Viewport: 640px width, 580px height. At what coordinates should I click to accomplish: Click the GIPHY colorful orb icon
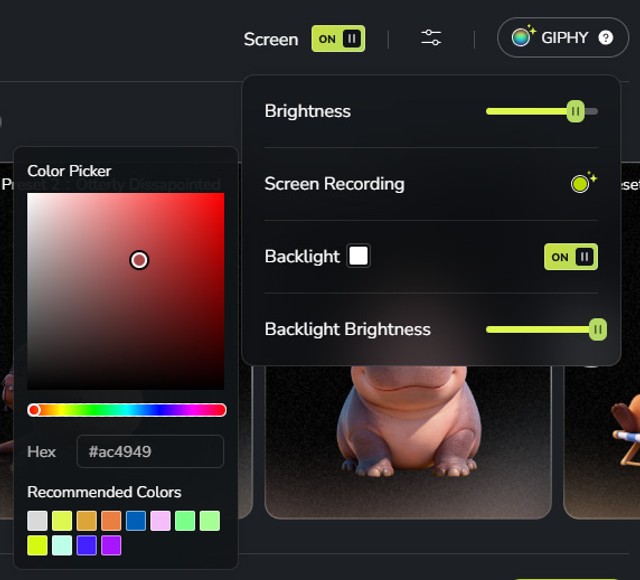pyautogui.click(x=522, y=37)
